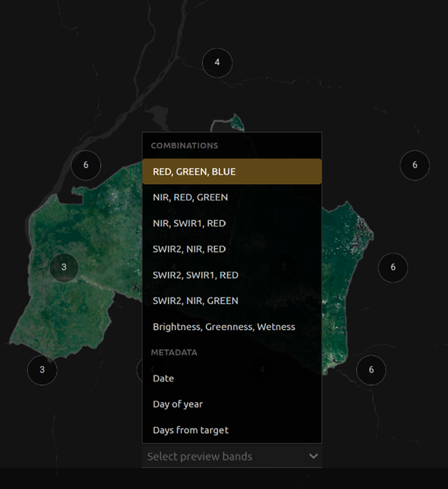Click the 6 cluster marker right of the SWIR2, SWIR1, RED row
The height and width of the screenshot is (489, 448).
393,267
